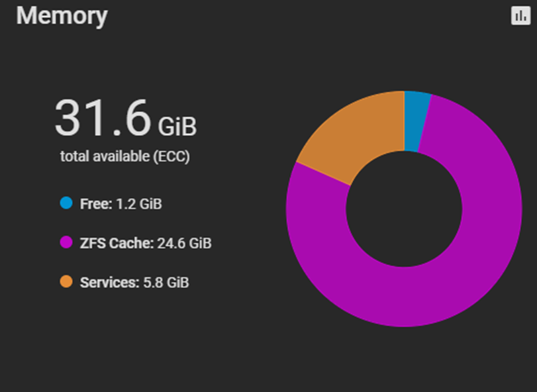Click the ZFS Cache: 24.6 GiB label
The height and width of the screenshot is (392, 537).
coord(146,244)
